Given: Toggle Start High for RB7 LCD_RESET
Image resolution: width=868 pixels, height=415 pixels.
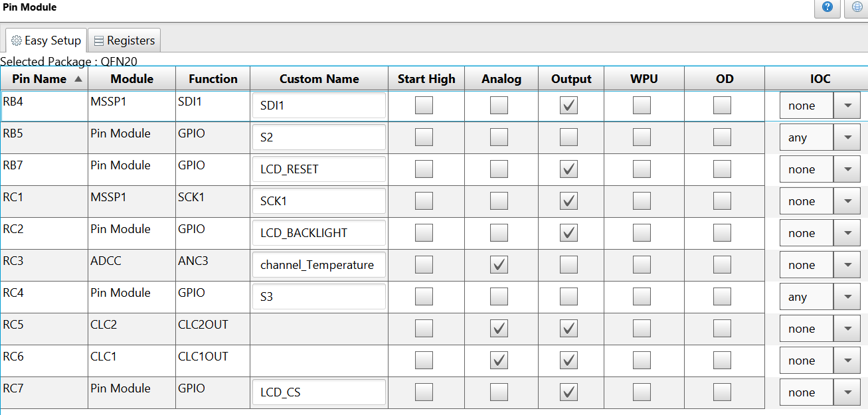Looking at the screenshot, I should coord(424,169).
